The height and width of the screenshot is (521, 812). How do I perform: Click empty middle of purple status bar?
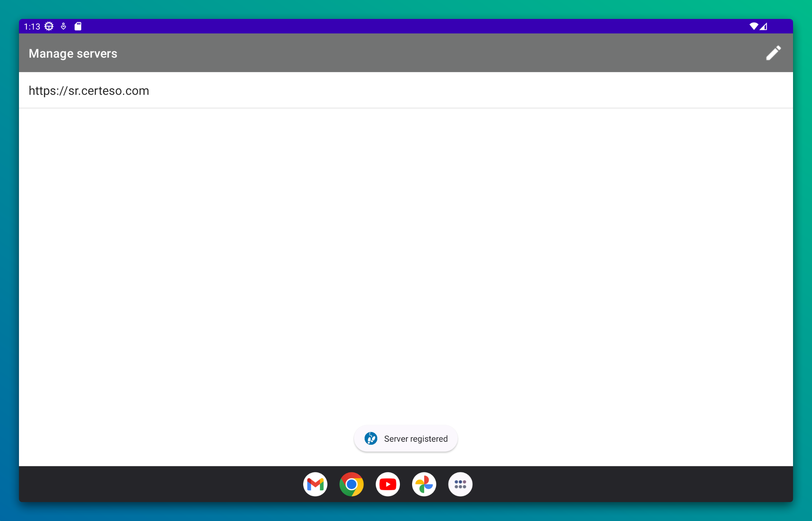[406, 26]
